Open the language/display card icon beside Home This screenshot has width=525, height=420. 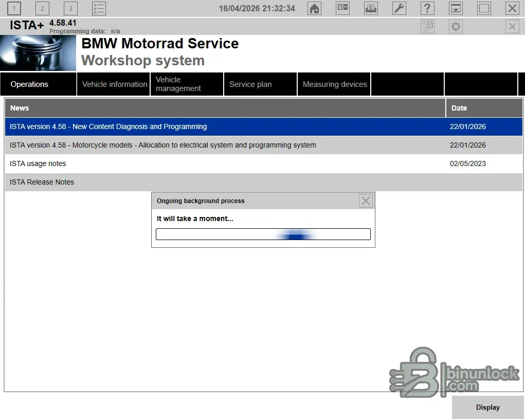pos(342,8)
